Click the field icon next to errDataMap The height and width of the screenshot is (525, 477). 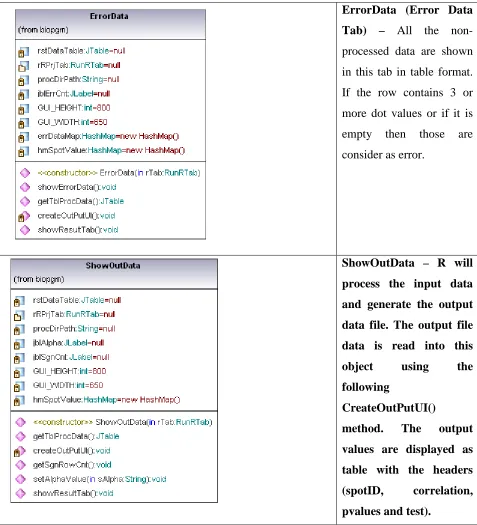point(23,137)
